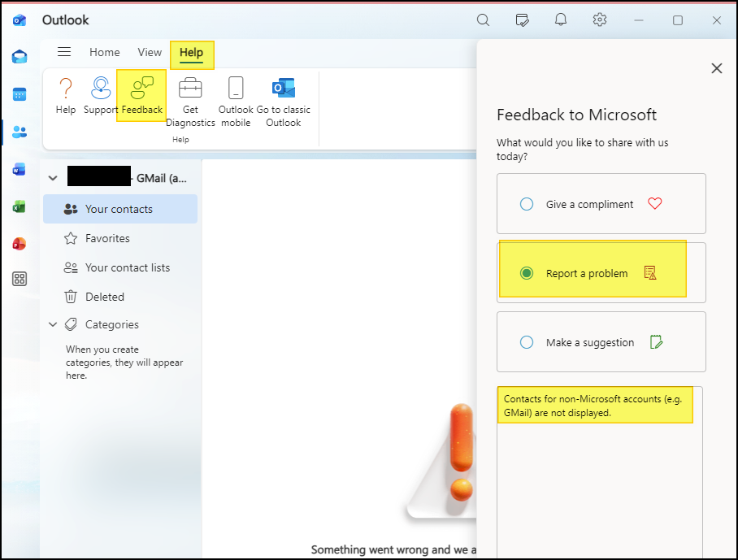This screenshot has width=738, height=560.
Task: Click the Outlook logo in title bar
Action: 20,20
